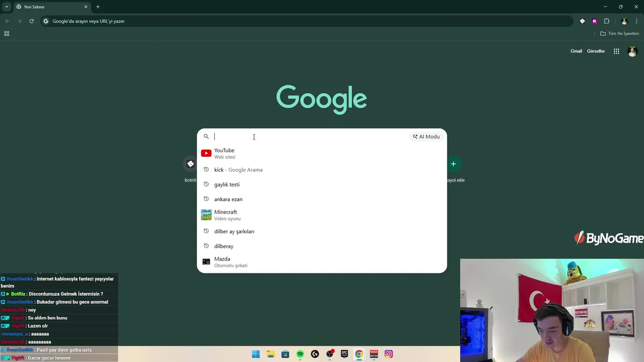Select the Mazda Otomotiv şirketi suggestion
Screen dimensions: 644x362
tap(322, 262)
